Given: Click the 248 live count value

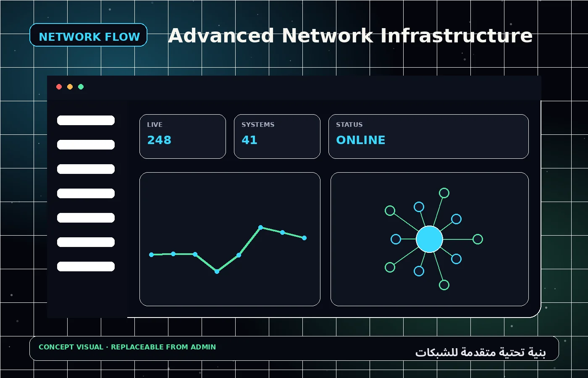Looking at the screenshot, I should click(x=159, y=140).
